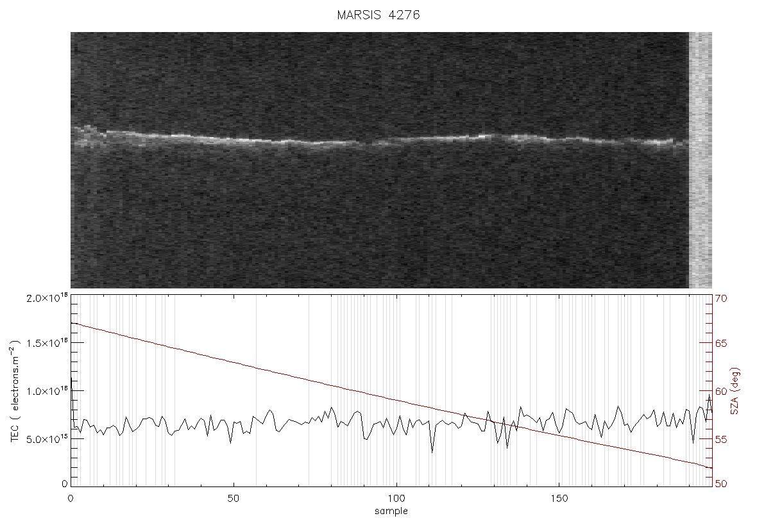Click the x-axis tick label 150
757x532 pixels.
tap(559, 498)
